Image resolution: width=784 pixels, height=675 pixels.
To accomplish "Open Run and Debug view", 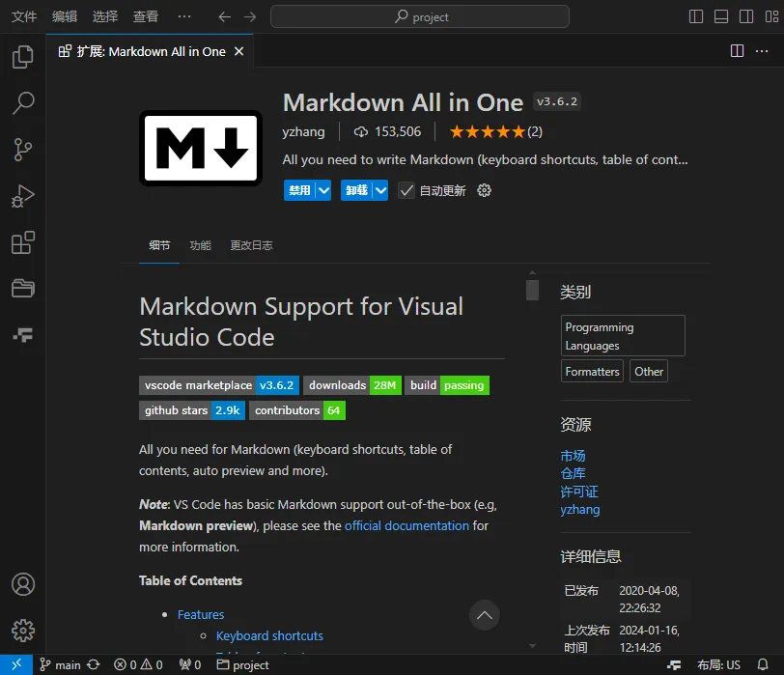I will (x=23, y=196).
